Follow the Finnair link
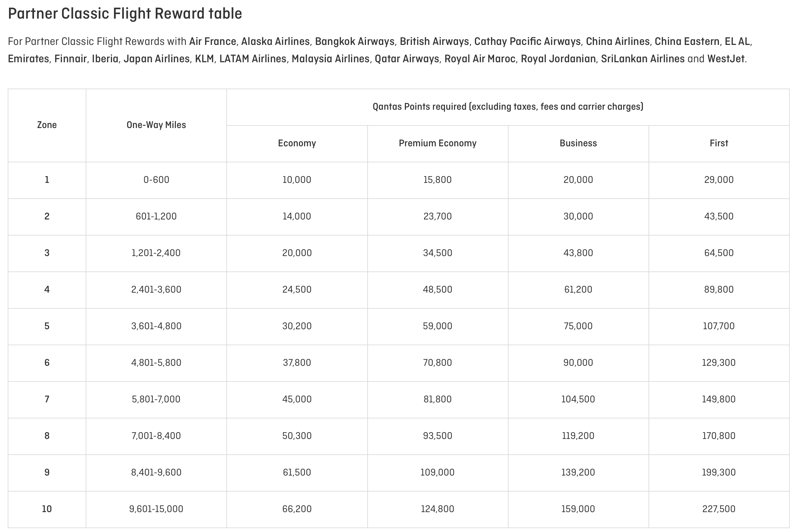 pyautogui.click(x=70, y=59)
